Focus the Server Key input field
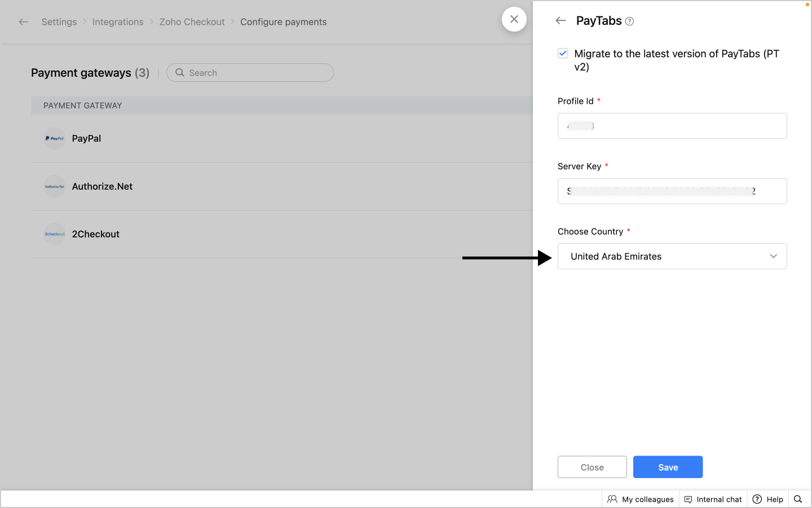 pos(672,191)
